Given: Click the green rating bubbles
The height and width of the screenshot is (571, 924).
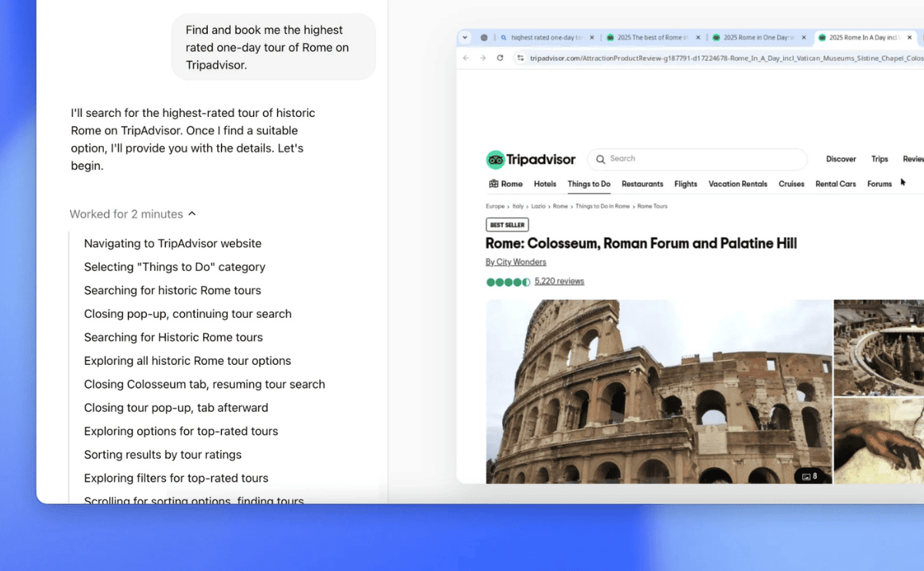Looking at the screenshot, I should (x=508, y=282).
